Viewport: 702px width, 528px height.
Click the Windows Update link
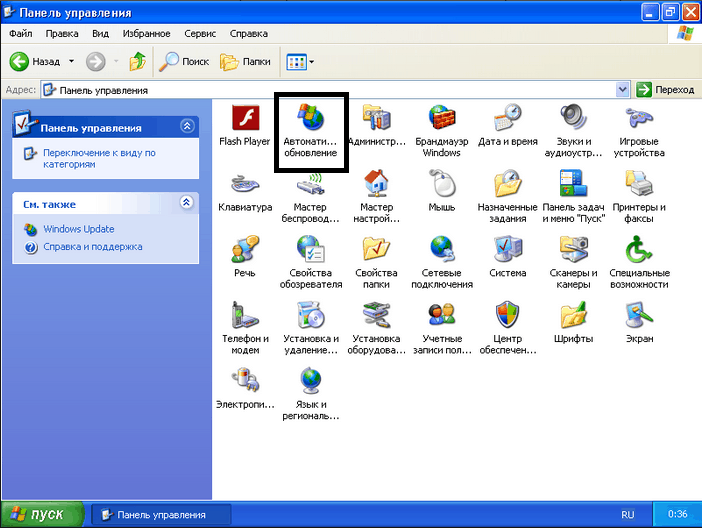(78, 229)
